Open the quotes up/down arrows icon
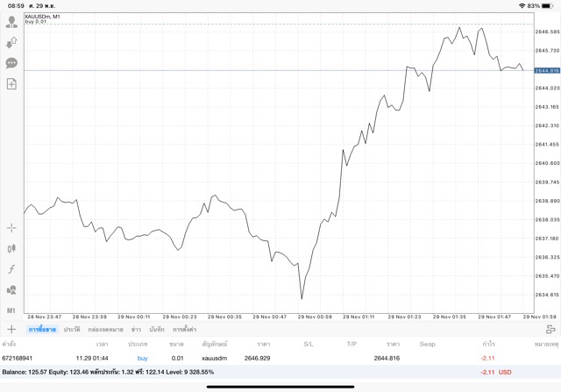The image size is (561, 392). click(11, 42)
